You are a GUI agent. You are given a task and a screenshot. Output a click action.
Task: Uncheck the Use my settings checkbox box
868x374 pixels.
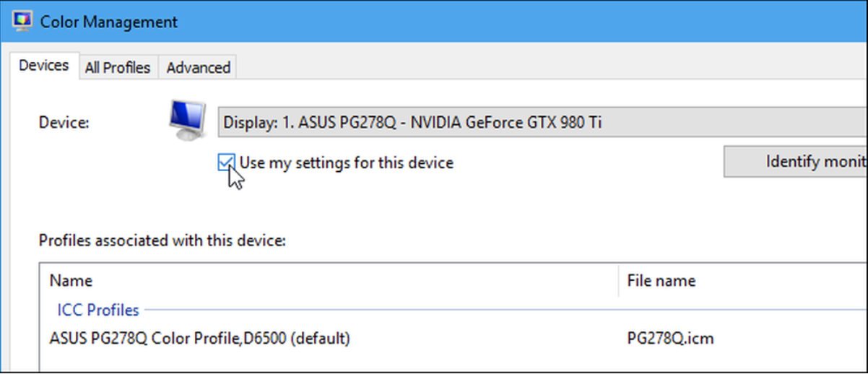tap(226, 162)
